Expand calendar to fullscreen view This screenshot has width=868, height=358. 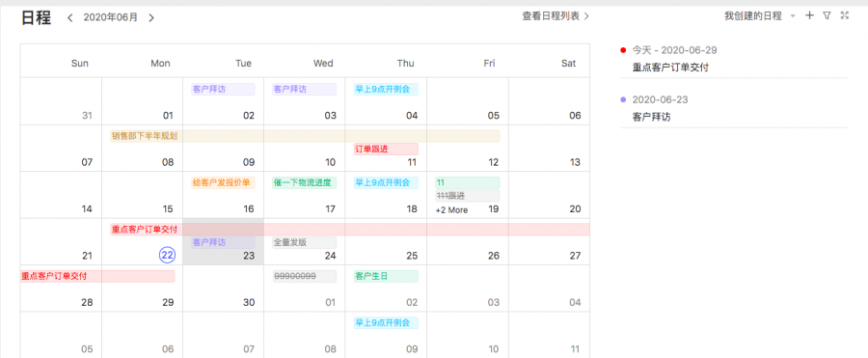[844, 15]
